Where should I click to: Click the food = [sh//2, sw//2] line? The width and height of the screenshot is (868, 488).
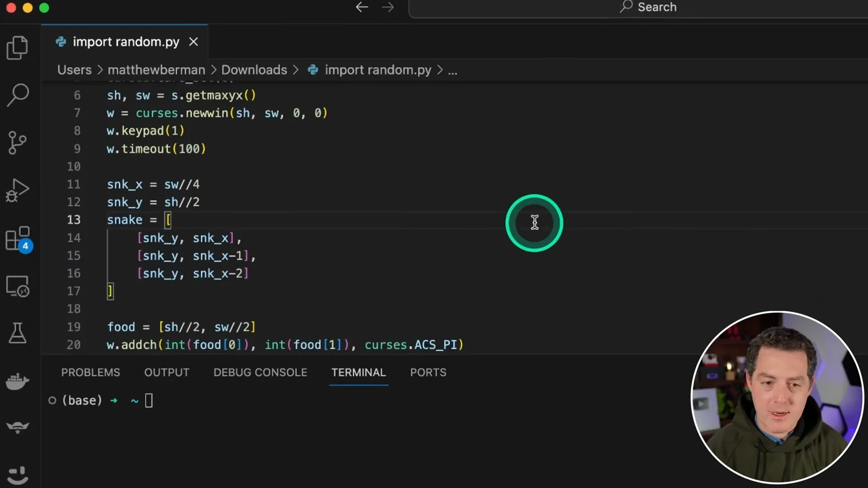click(181, 327)
